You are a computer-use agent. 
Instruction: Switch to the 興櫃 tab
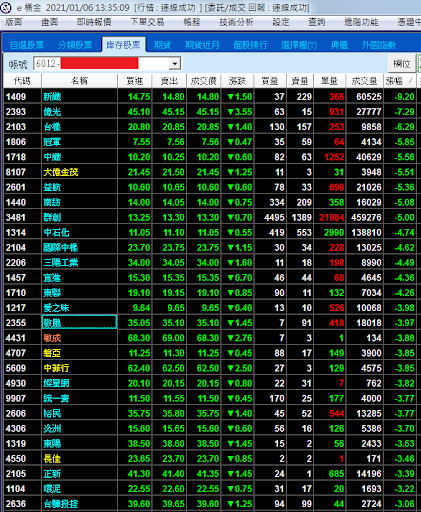[x=339, y=45]
